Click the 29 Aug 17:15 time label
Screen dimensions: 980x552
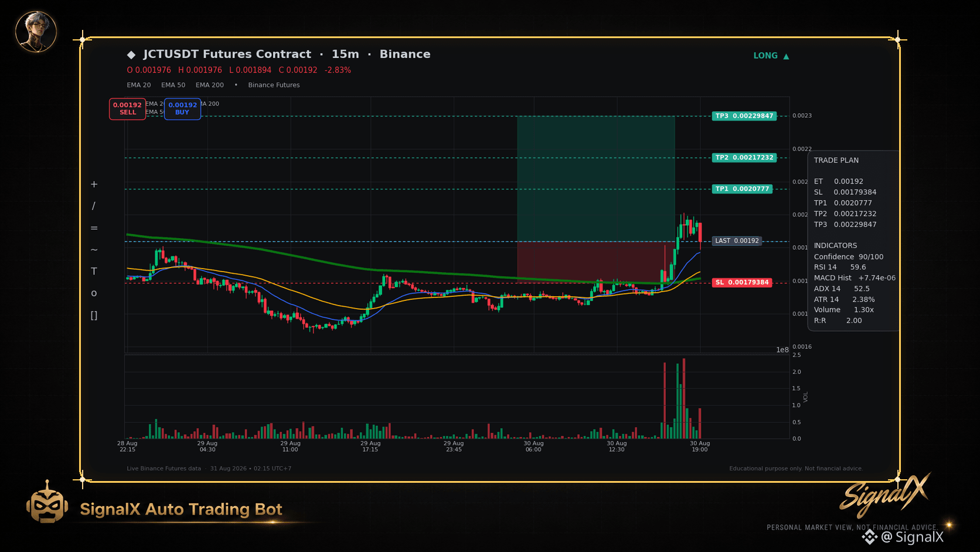(x=370, y=446)
